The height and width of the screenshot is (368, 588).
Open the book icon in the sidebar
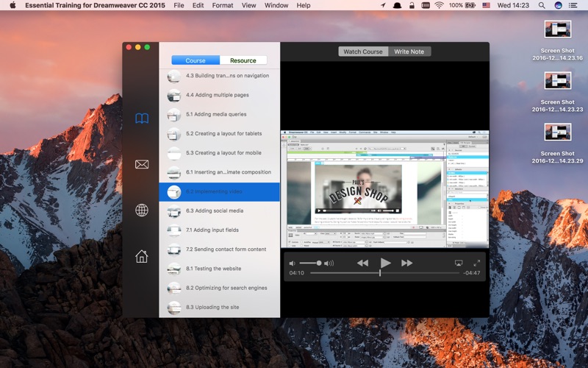coord(142,118)
